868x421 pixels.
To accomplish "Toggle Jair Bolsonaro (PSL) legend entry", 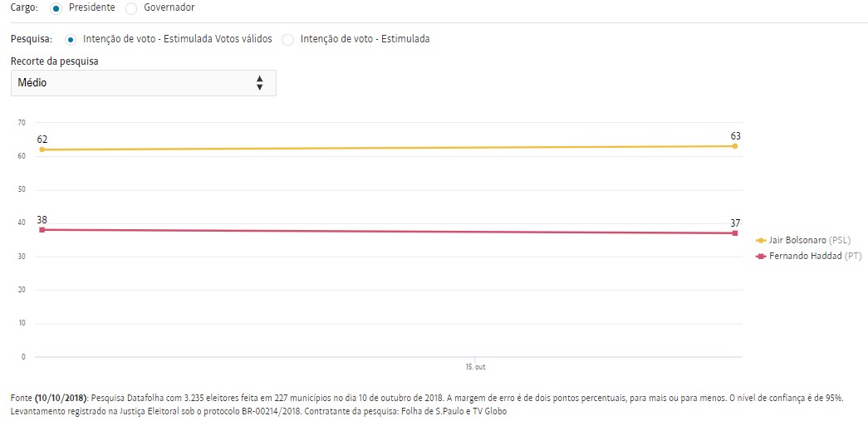I will 810,240.
